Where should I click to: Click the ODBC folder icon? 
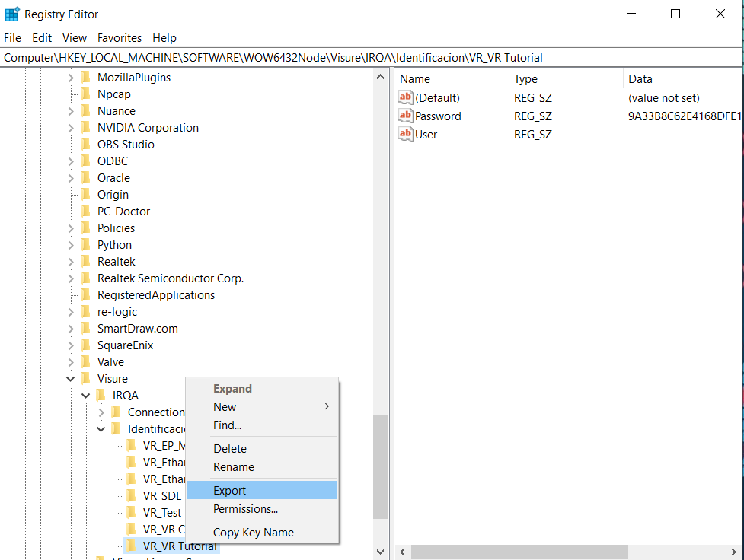pyautogui.click(x=86, y=161)
